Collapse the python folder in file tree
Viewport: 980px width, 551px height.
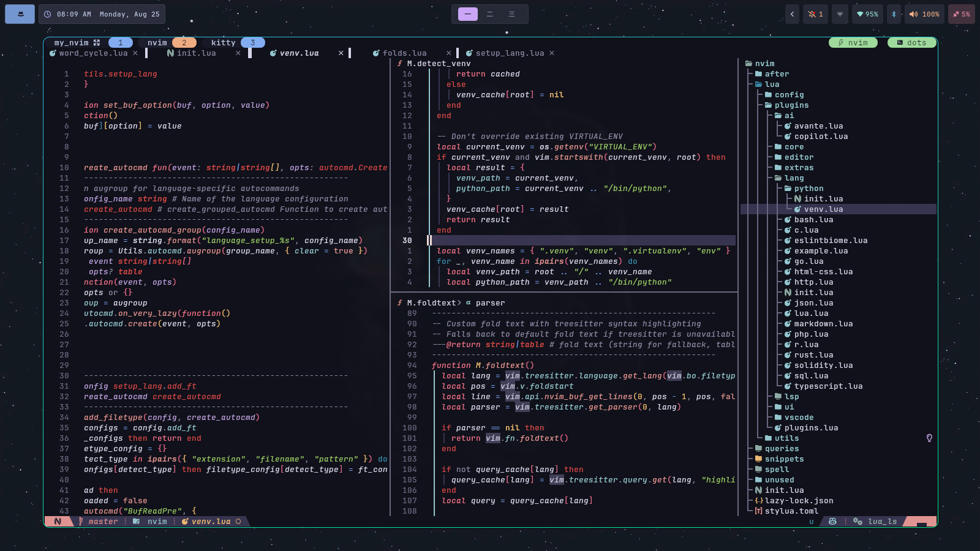[x=809, y=189]
